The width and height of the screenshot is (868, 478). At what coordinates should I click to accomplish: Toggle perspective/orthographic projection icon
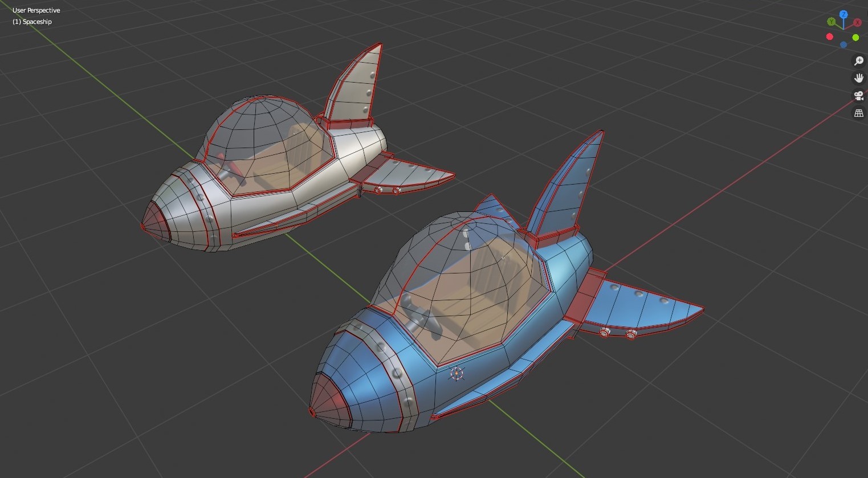point(859,112)
